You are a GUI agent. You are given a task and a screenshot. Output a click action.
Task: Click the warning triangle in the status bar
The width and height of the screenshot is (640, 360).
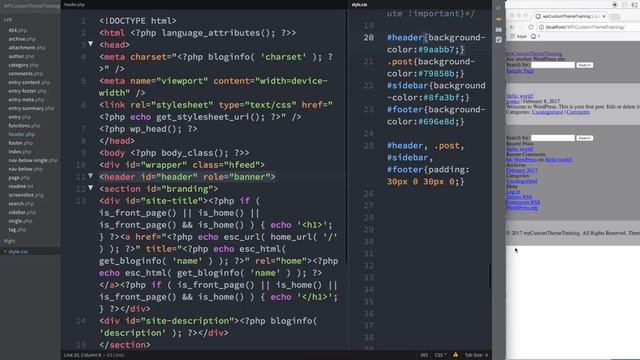[456, 355]
